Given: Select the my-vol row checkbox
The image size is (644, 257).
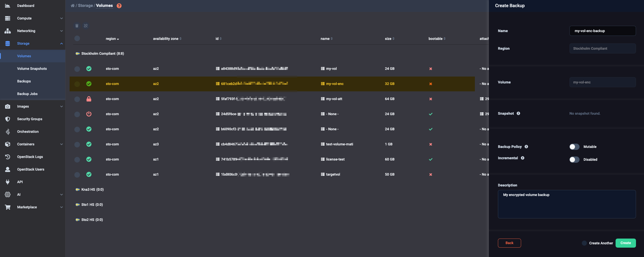Looking at the screenshot, I should click(77, 69).
